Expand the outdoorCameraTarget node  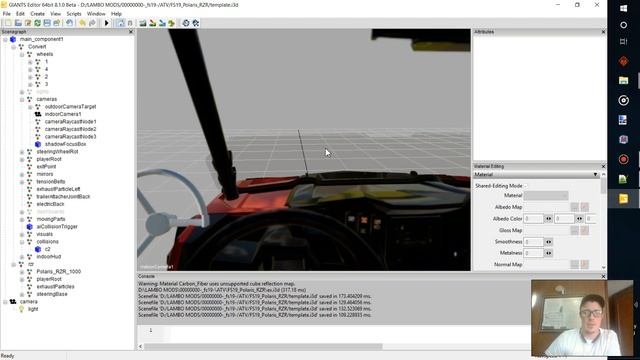pos(30,107)
